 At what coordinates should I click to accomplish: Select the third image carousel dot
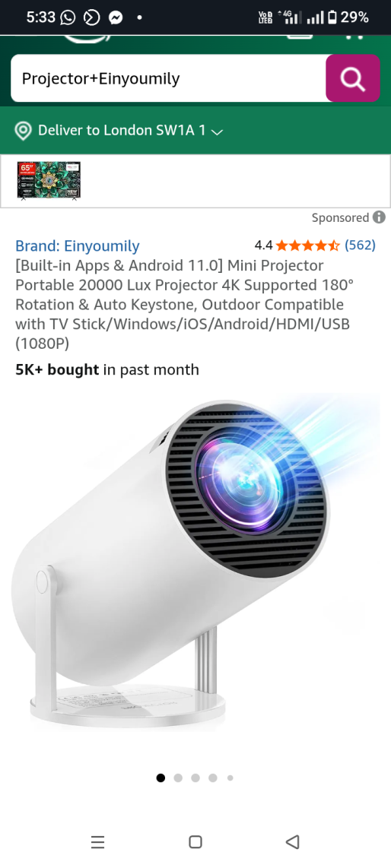[x=195, y=778]
